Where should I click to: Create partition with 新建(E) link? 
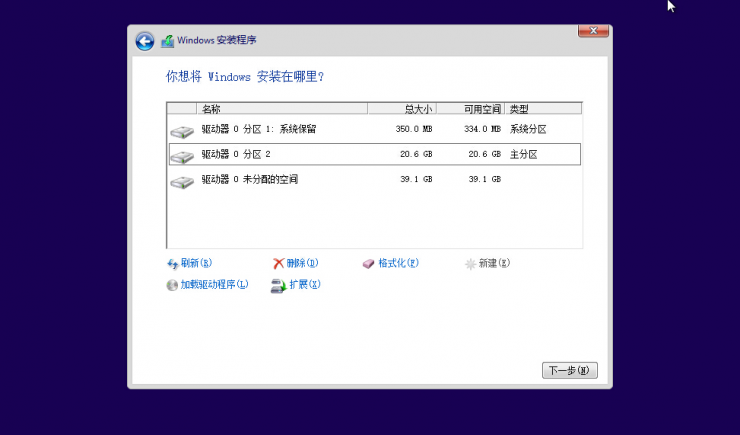[494, 263]
